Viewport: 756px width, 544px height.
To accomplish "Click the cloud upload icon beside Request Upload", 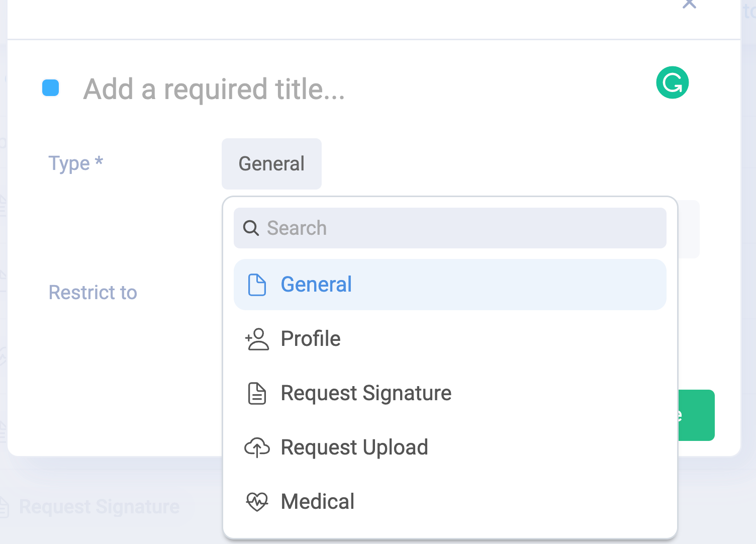I will 257,447.
